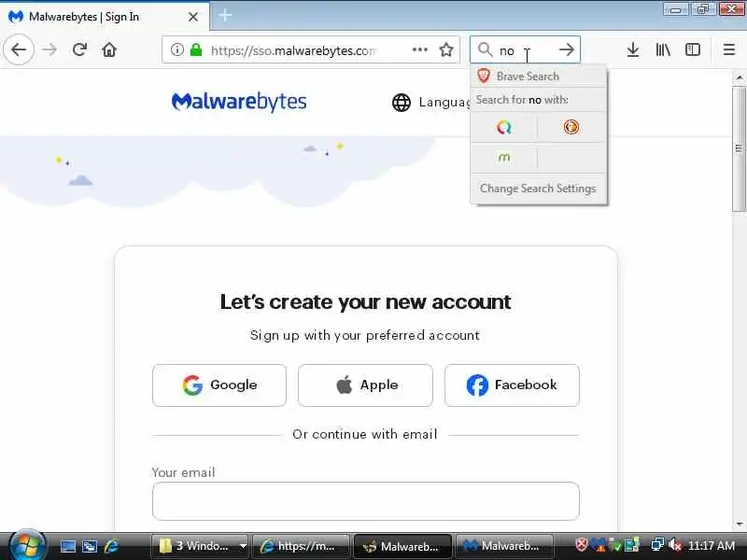This screenshot has width=747, height=560.
Task: Open the browser home page
Action: [109, 49]
